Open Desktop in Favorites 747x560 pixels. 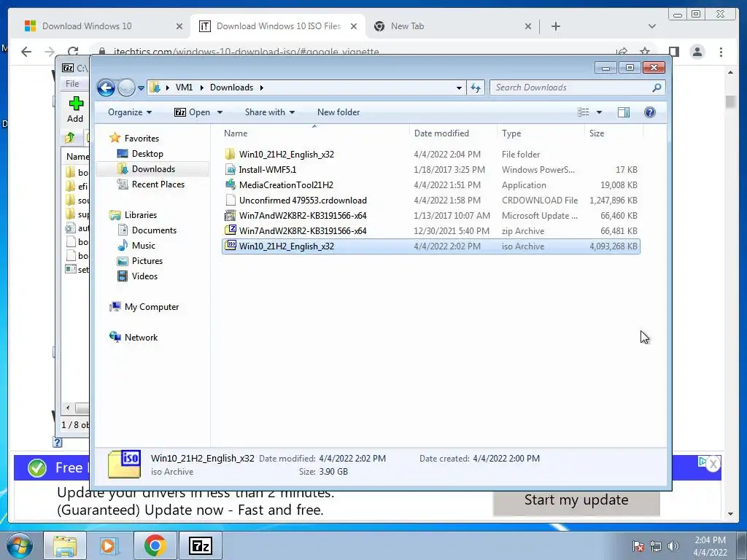tap(147, 154)
